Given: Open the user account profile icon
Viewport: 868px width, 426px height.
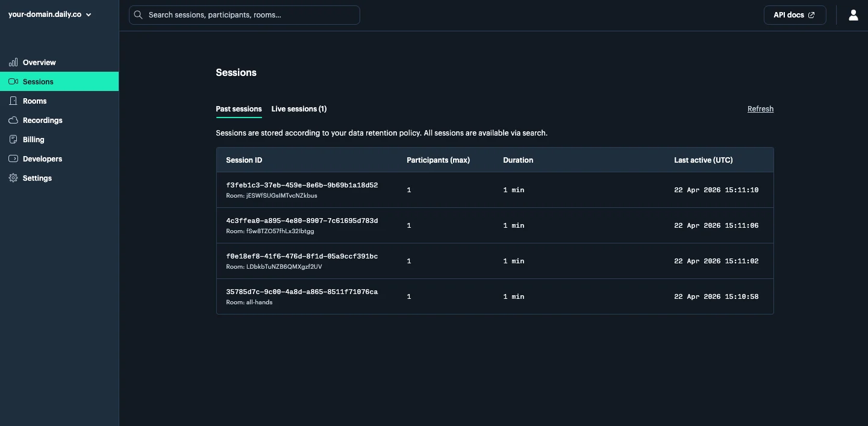Looking at the screenshot, I should point(853,15).
